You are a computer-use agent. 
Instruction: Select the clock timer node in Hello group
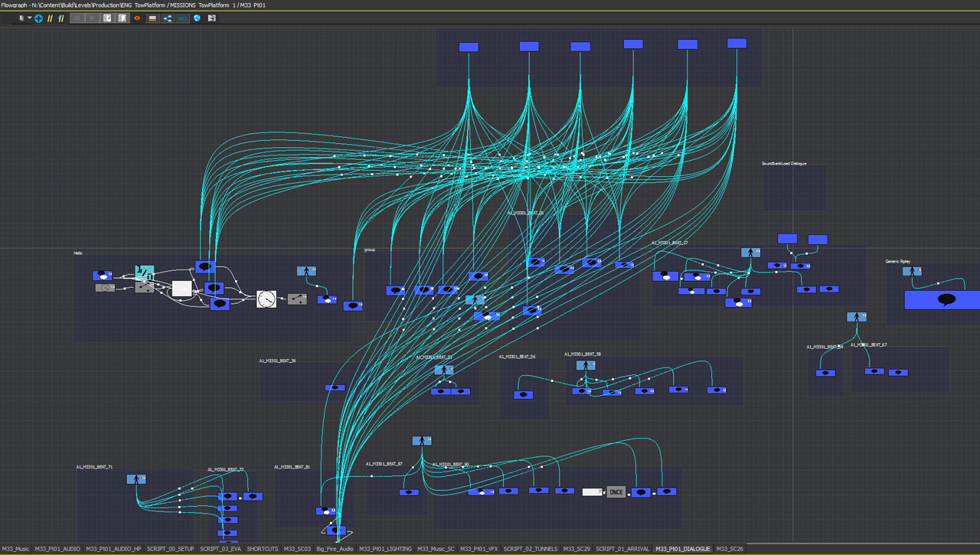point(266,299)
